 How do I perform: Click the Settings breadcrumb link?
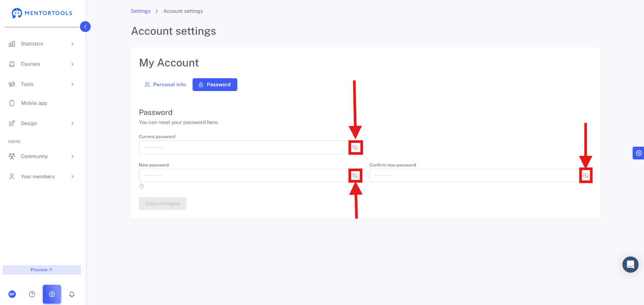click(x=140, y=11)
